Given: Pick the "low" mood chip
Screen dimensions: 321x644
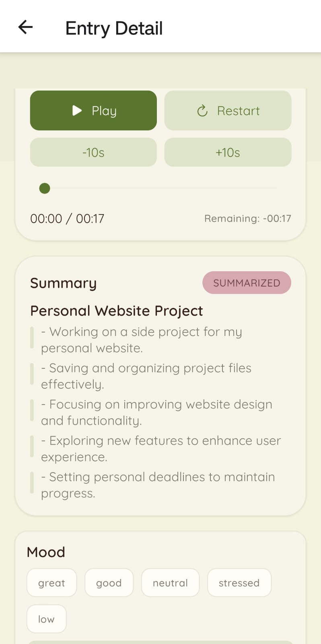Looking at the screenshot, I should click(46, 619).
